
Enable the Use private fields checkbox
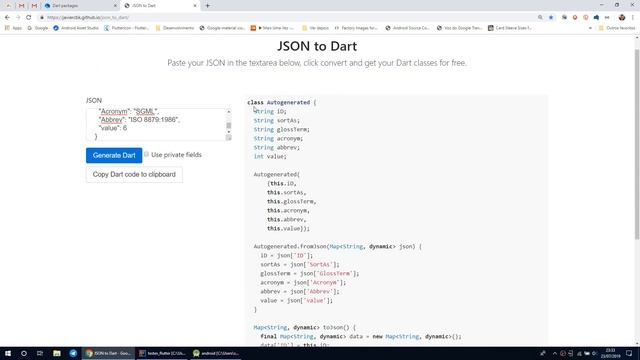pos(146,154)
